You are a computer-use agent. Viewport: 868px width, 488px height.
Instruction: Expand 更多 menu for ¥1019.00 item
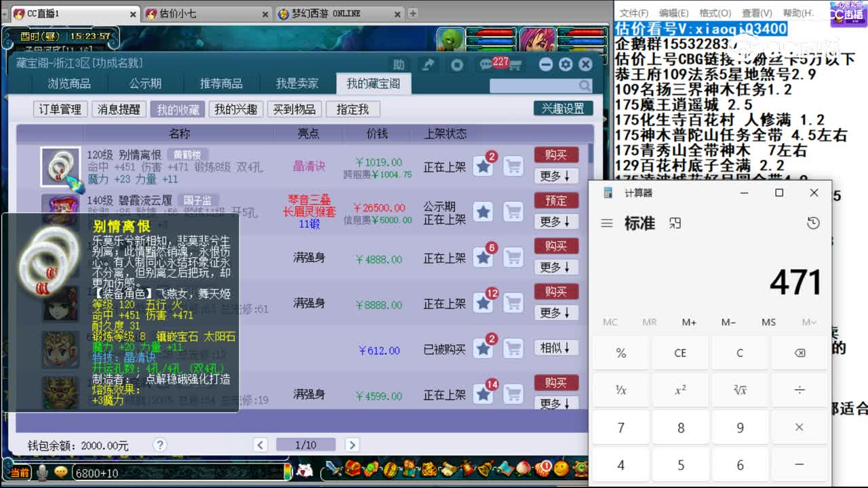(556, 176)
